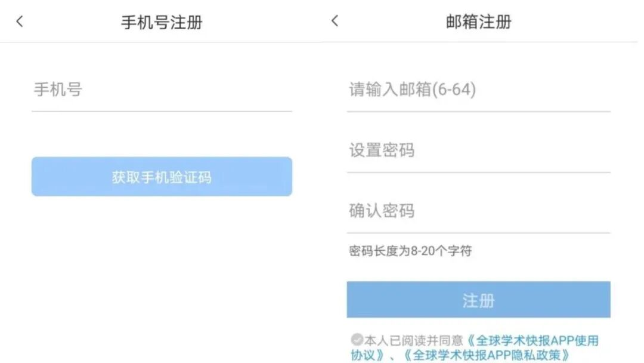Click the underline beneath the 手机号 field
The image size is (644, 363).
(162, 111)
